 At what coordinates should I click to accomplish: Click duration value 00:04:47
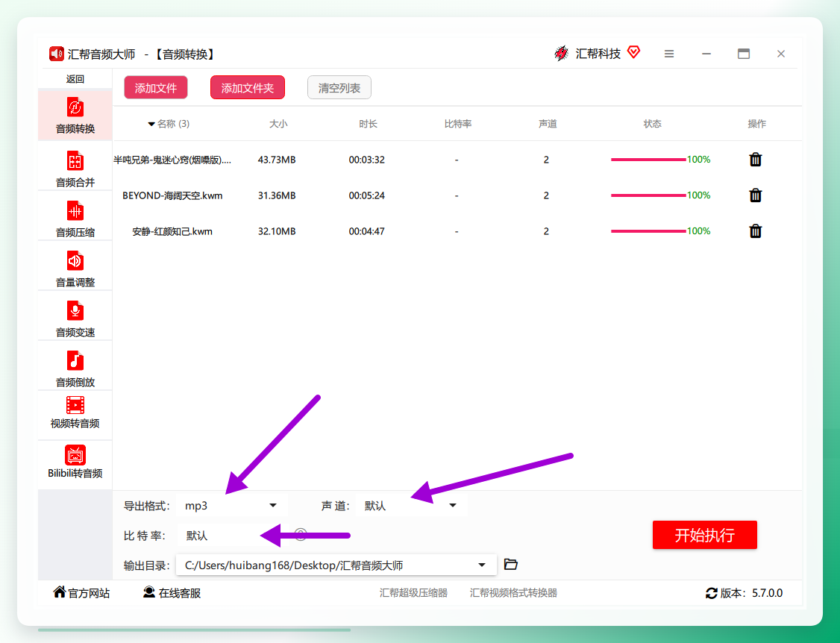pyautogui.click(x=367, y=231)
